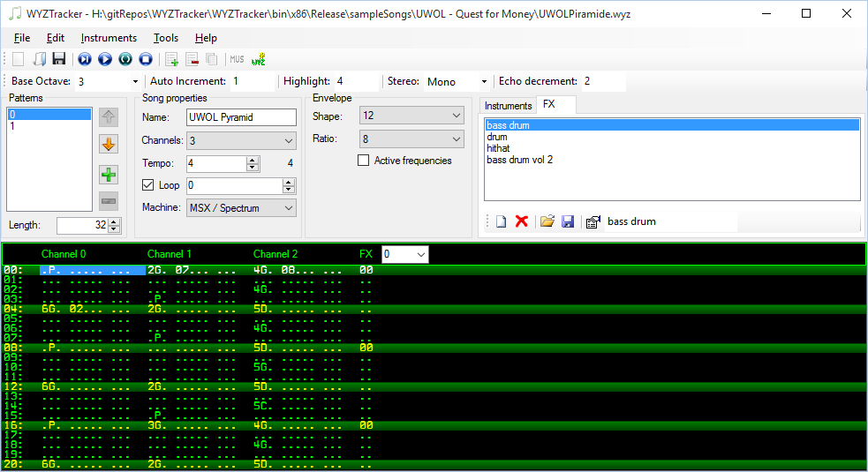The image size is (868, 472).
Task: Click Channel 1 note 3G. on row 16
Action: point(156,425)
